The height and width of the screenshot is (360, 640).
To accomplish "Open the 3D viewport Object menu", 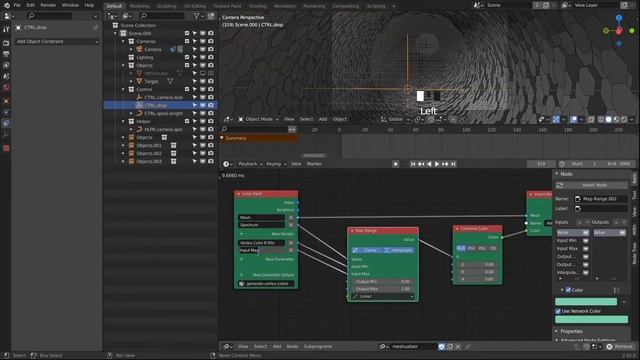I will coord(340,119).
